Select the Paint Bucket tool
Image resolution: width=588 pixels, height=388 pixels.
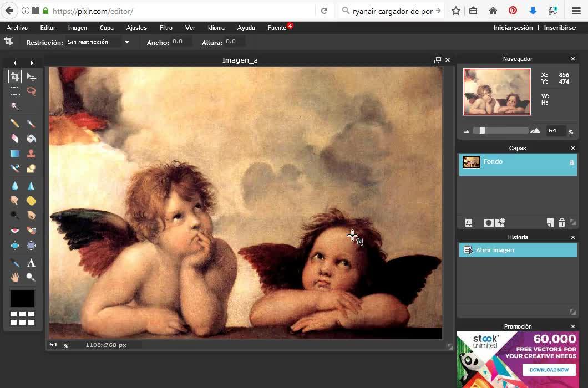coord(31,139)
